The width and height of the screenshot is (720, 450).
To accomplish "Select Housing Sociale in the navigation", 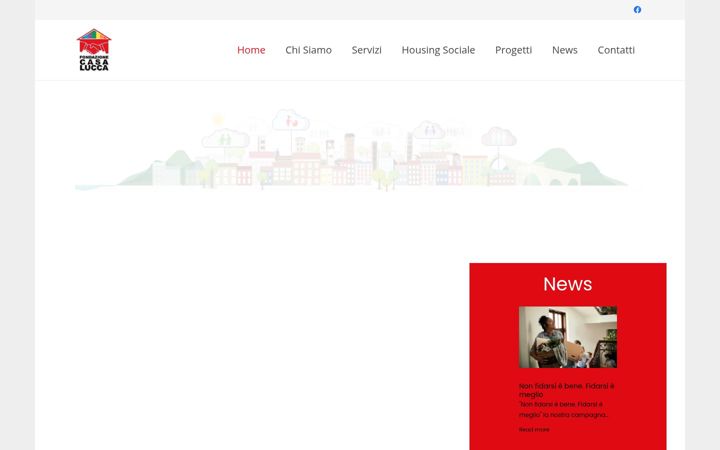I will point(438,50).
